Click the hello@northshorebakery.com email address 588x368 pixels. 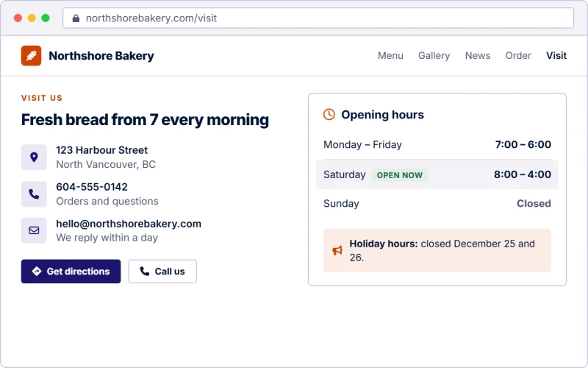129,224
